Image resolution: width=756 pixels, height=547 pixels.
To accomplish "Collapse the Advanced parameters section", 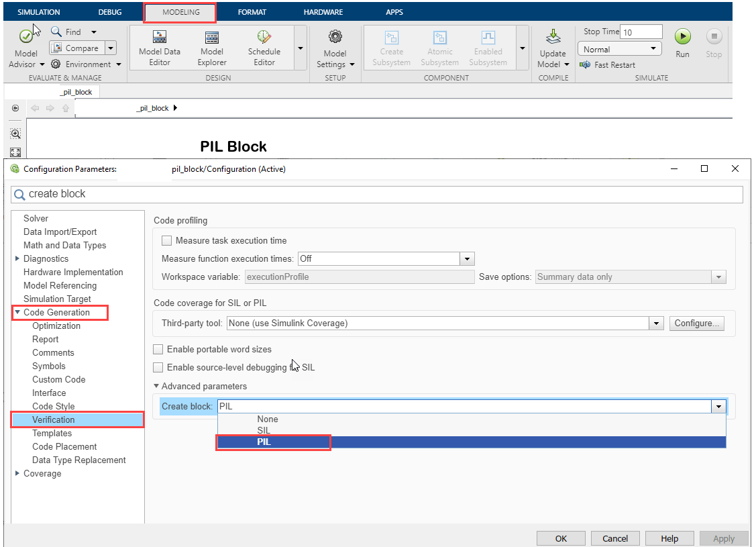I will tap(157, 387).
